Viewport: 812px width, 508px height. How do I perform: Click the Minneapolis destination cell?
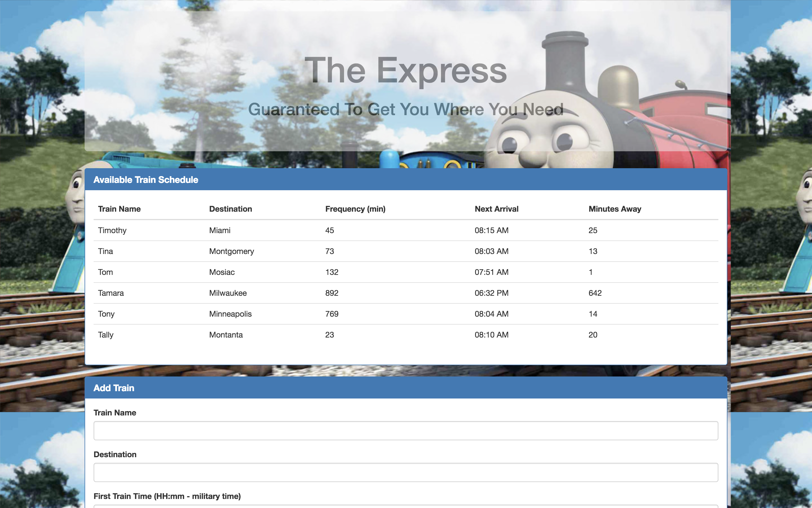tap(230, 314)
